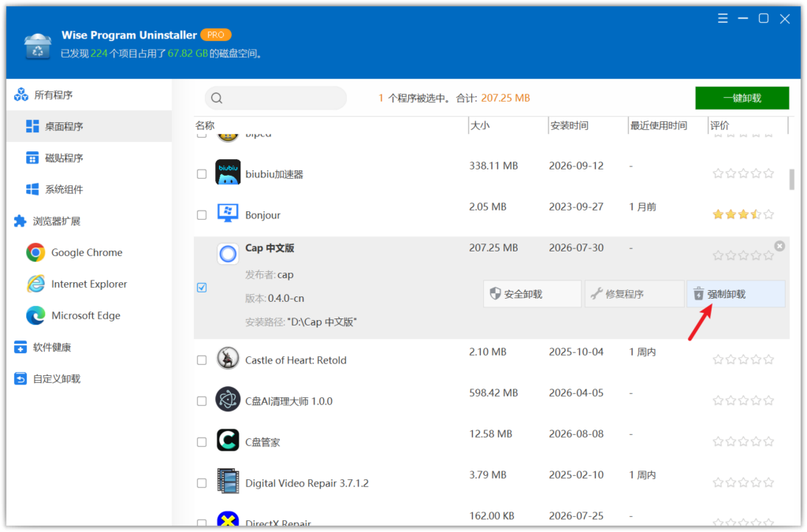Screen dimensions: 807x532
Task: Click the Cap 中文版 app icon
Action: (228, 254)
